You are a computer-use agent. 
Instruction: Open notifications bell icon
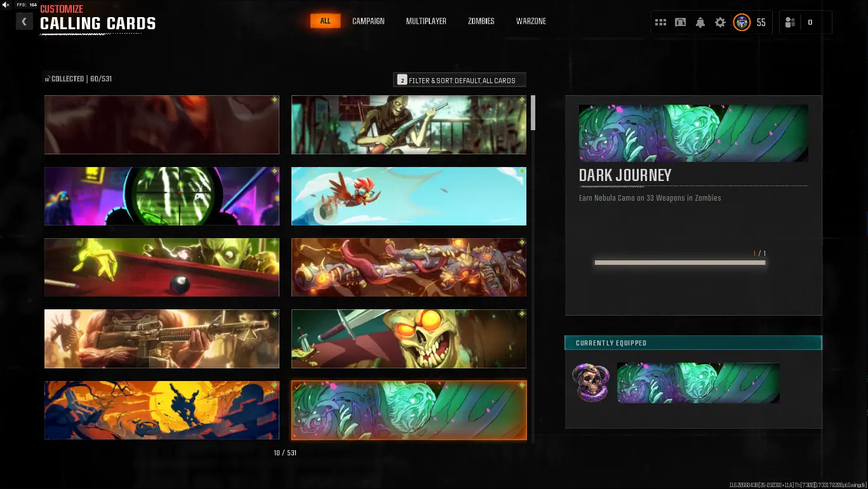(700, 22)
